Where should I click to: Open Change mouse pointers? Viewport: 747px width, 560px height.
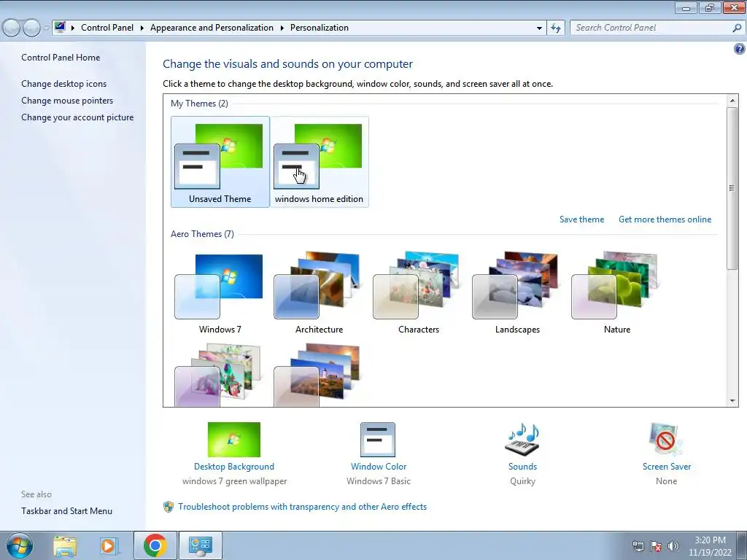67,101
